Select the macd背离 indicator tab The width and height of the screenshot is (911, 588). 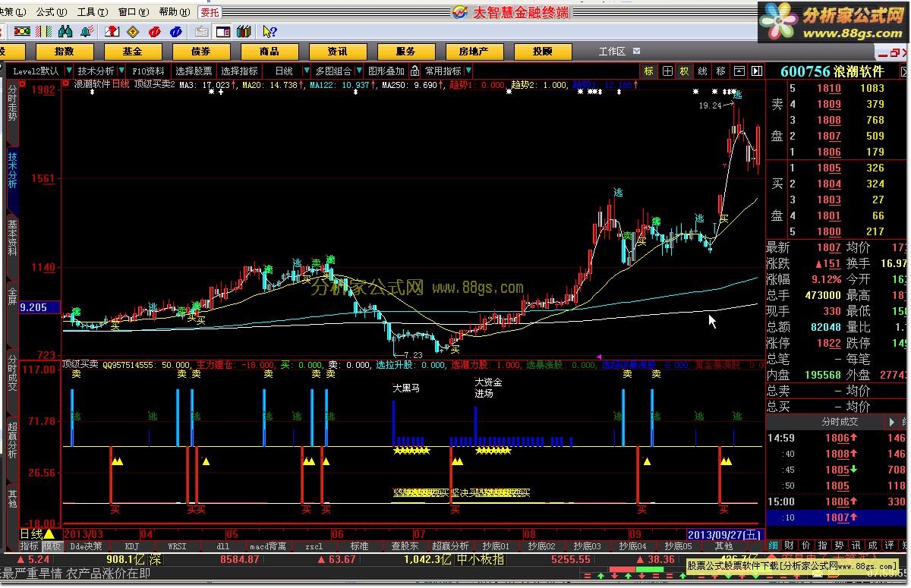268,546
